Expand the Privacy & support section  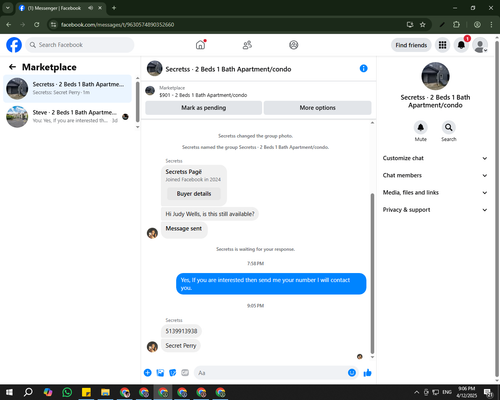(435, 210)
